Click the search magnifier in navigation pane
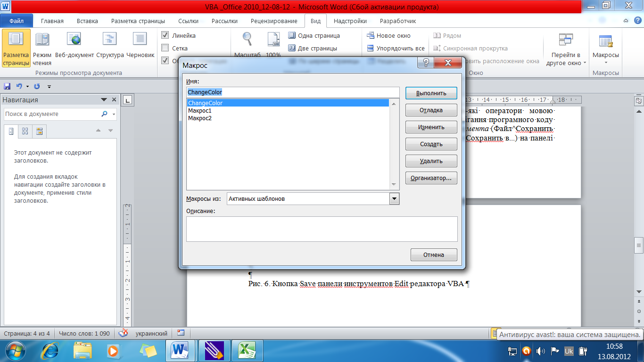Screen dimensions: 644x362 [105, 114]
